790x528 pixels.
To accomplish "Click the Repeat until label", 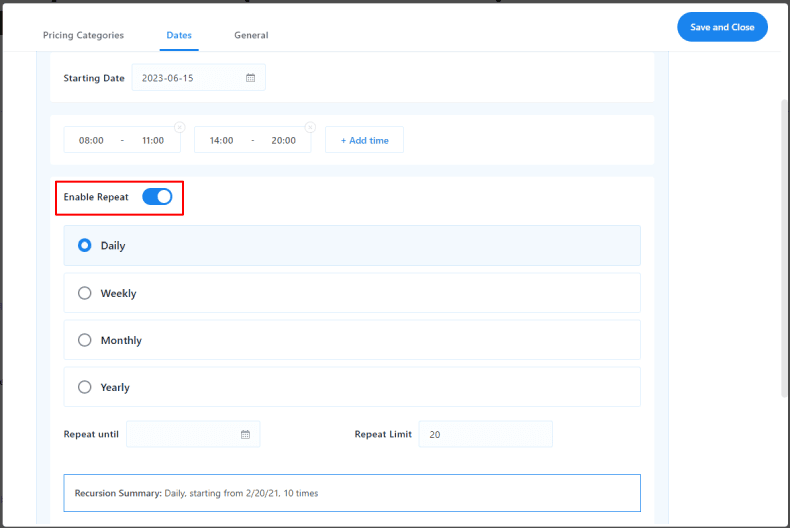I will point(91,434).
